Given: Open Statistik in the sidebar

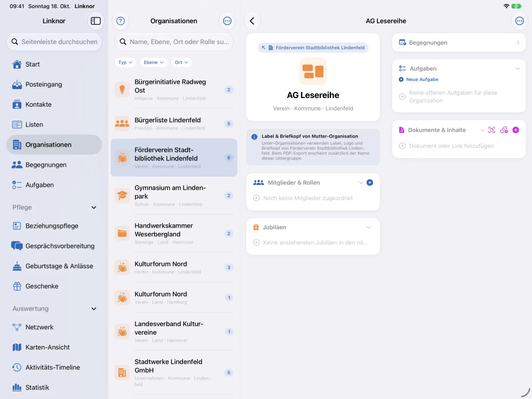Looking at the screenshot, I should click(54, 388).
